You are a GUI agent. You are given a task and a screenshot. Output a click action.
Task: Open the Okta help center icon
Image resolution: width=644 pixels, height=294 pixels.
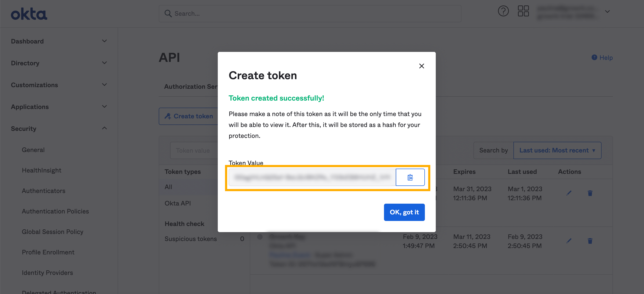pyautogui.click(x=503, y=11)
